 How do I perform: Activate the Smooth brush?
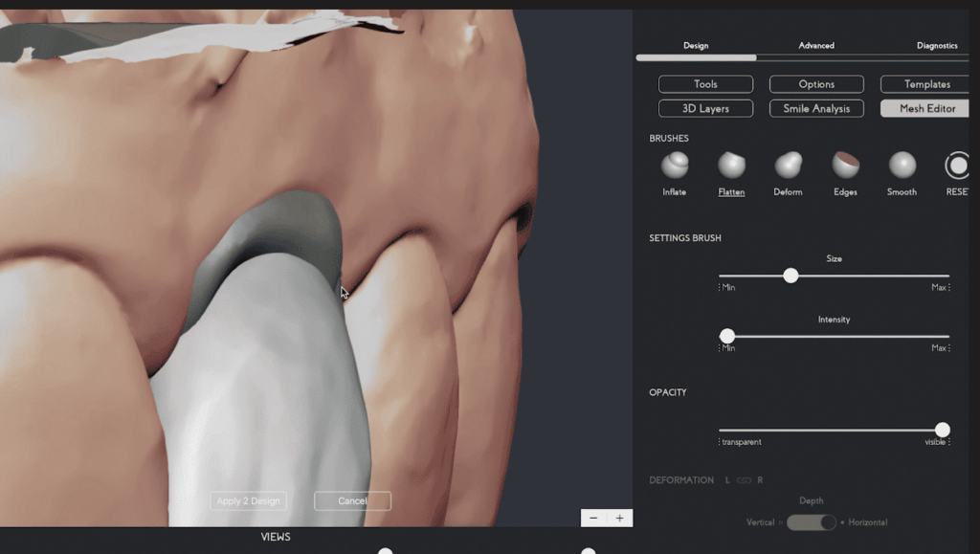902,166
